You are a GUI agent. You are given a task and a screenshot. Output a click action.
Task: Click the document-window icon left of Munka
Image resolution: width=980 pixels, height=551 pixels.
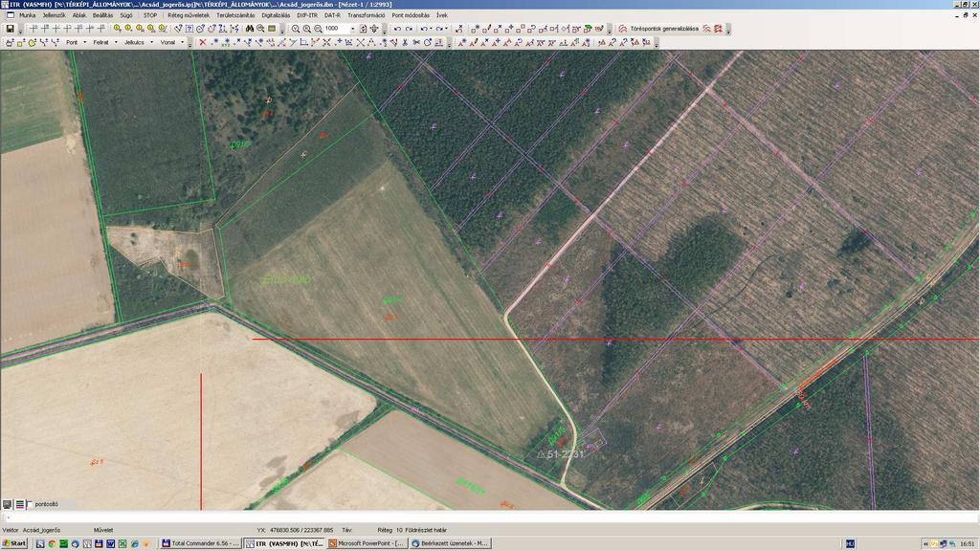10,15
